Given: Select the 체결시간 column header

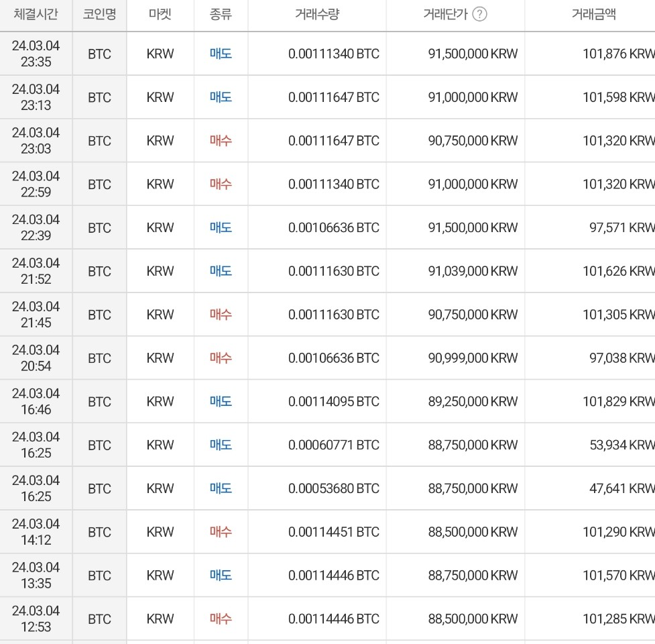Looking at the screenshot, I should 36,14.
